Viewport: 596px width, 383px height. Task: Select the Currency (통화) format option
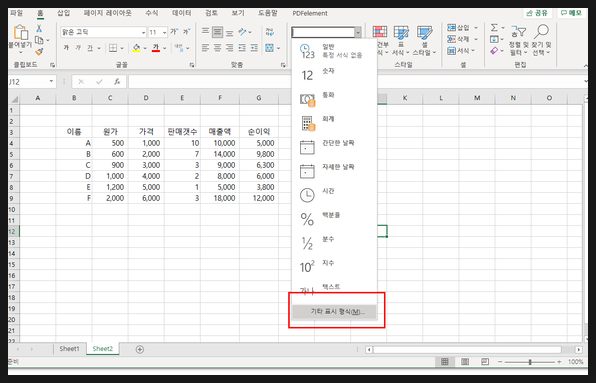pyautogui.click(x=334, y=99)
